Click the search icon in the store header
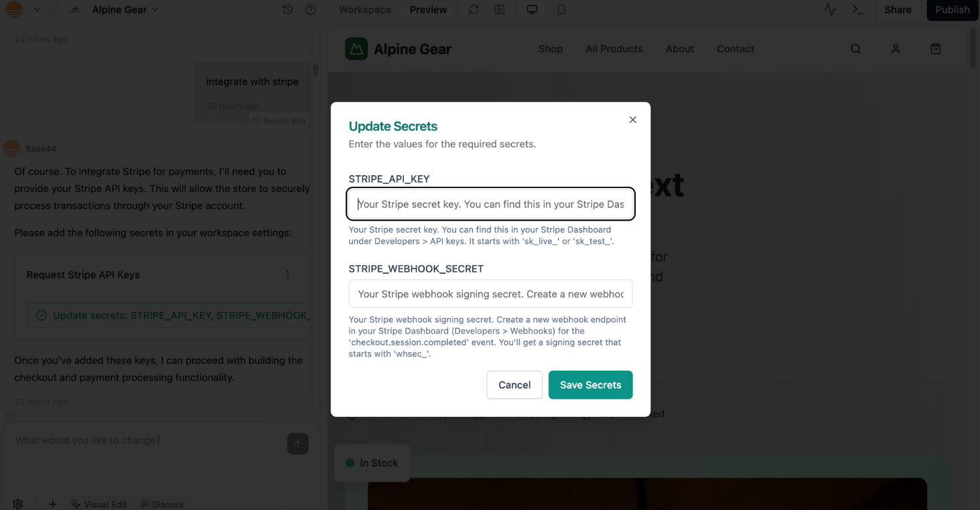 pyautogui.click(x=855, y=49)
